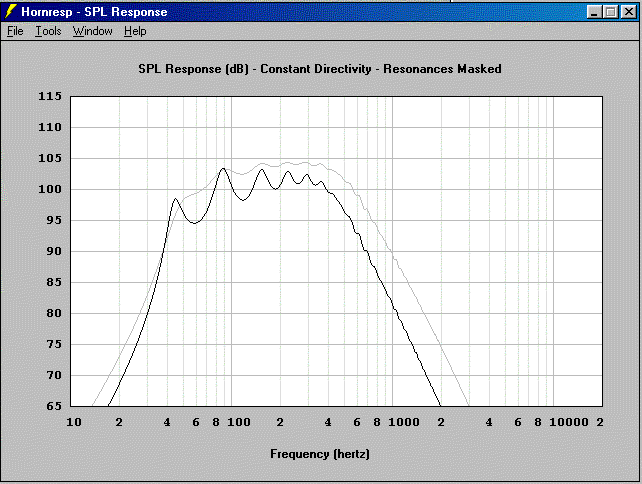
Task: Click the 110 dB y-axis label
Action: (x=50, y=127)
